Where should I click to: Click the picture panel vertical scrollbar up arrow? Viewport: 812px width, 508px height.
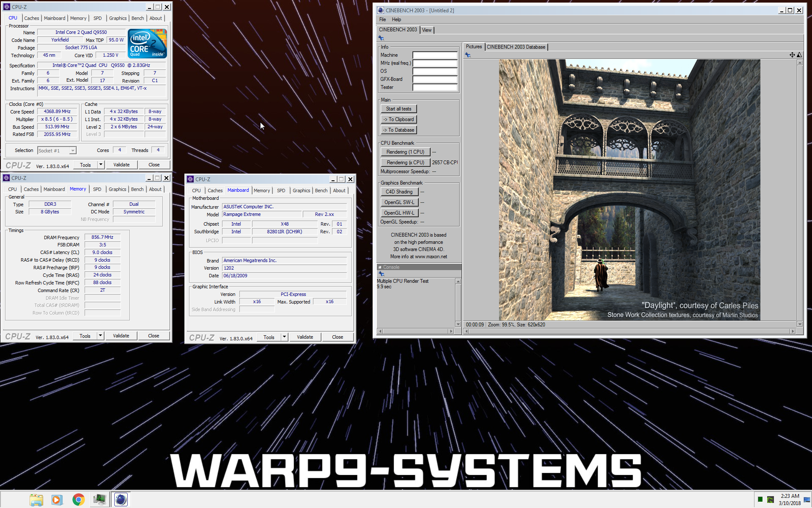pyautogui.click(x=799, y=63)
